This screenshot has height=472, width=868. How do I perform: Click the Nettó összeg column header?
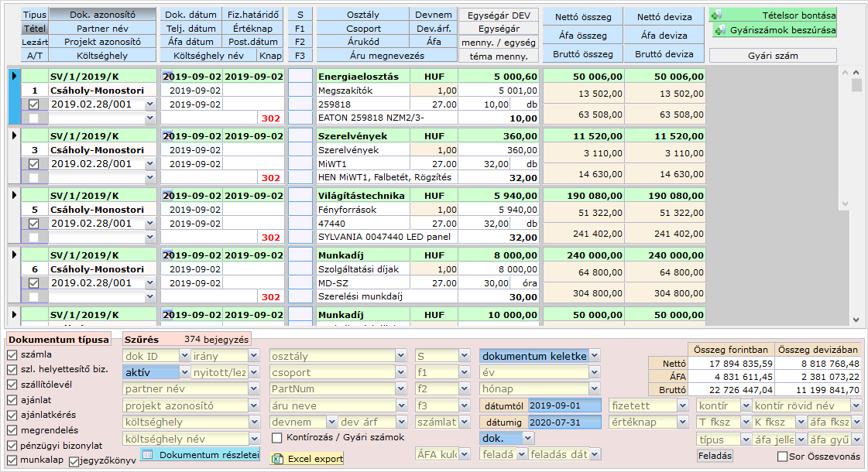(x=583, y=17)
